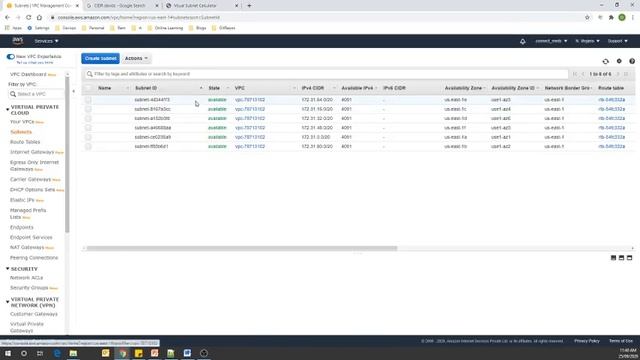Open Online Learning bookmarks folder
640x360 pixels.
pyautogui.click(x=165, y=28)
